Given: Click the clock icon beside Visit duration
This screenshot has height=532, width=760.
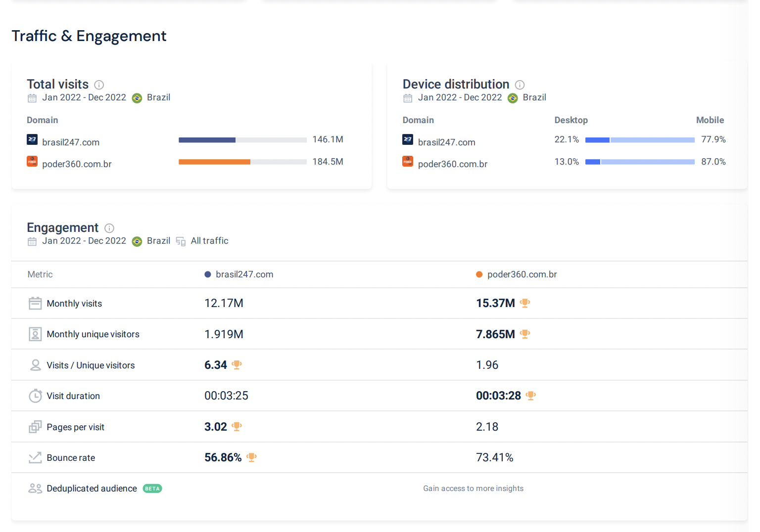Looking at the screenshot, I should 35,396.
